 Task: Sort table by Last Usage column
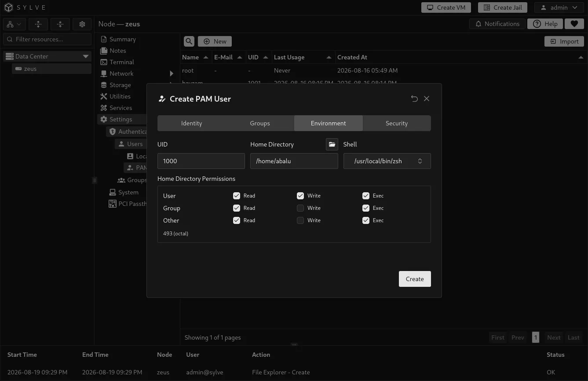click(303, 57)
